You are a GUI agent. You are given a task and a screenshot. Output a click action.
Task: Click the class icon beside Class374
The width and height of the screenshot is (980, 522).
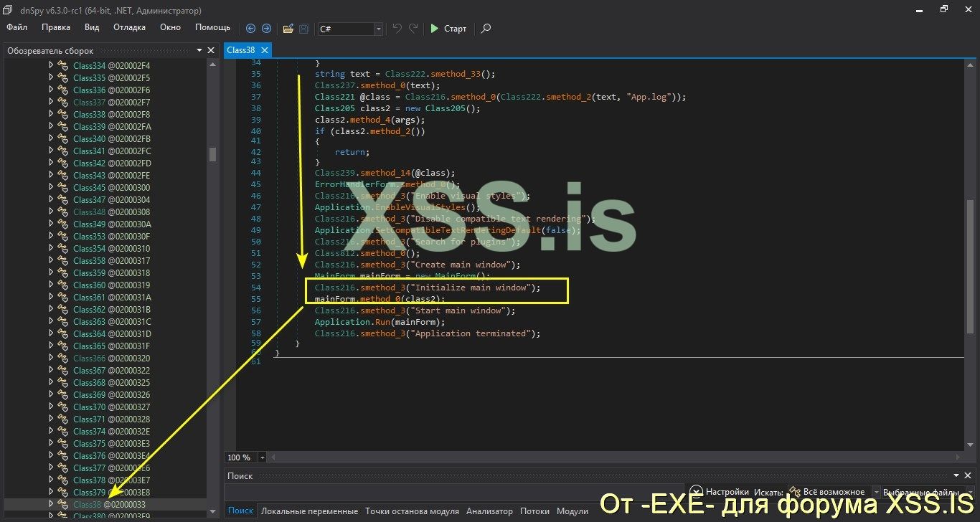click(63, 431)
